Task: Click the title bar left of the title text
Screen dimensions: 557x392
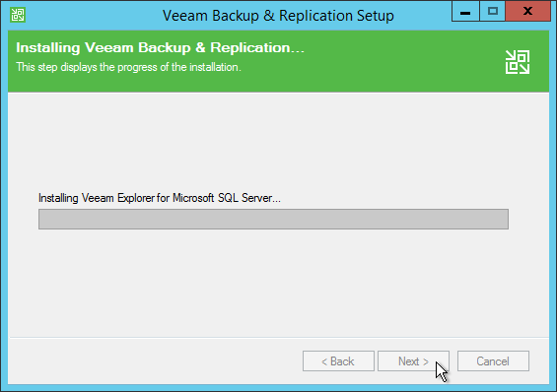Action: click(93, 16)
